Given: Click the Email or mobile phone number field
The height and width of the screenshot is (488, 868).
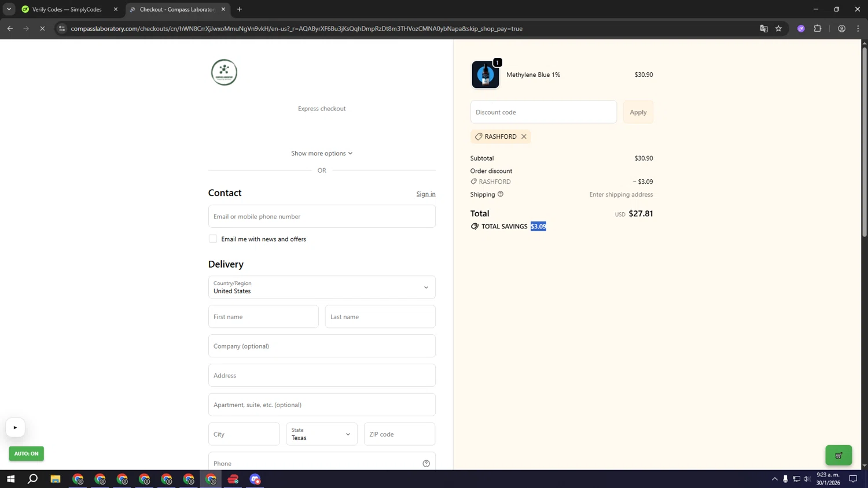Looking at the screenshot, I should tap(322, 216).
